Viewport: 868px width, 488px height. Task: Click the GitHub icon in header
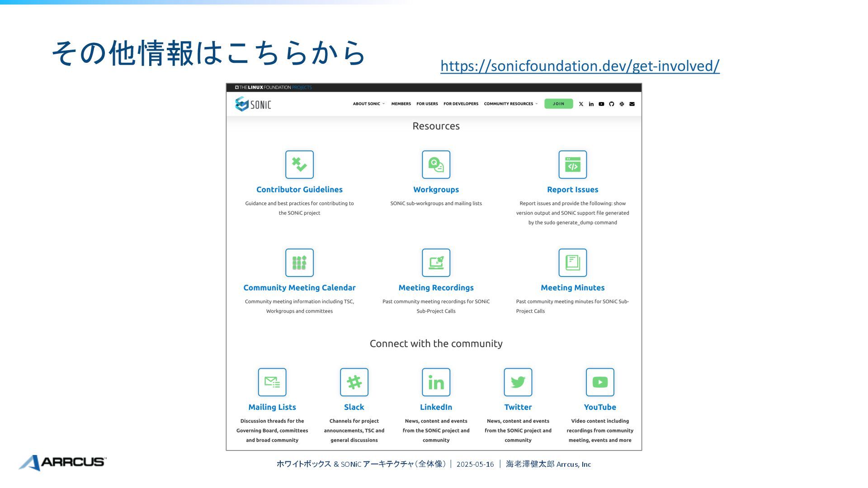pyautogui.click(x=611, y=104)
